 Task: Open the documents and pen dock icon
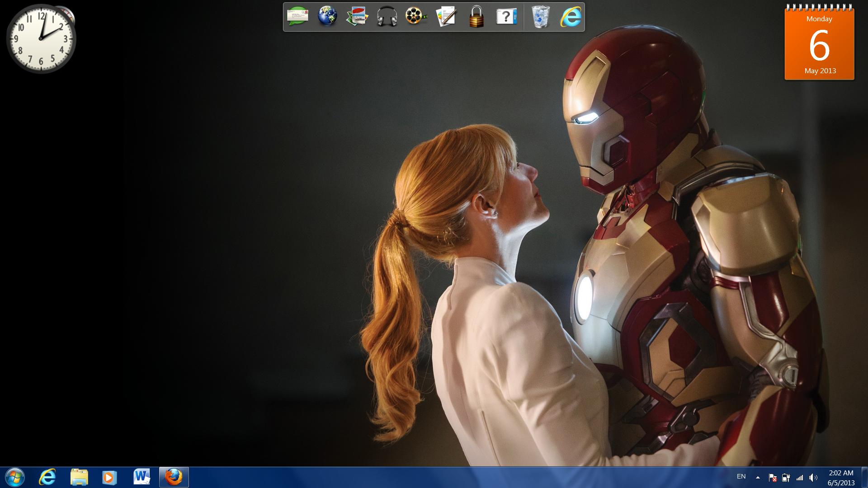tap(446, 17)
